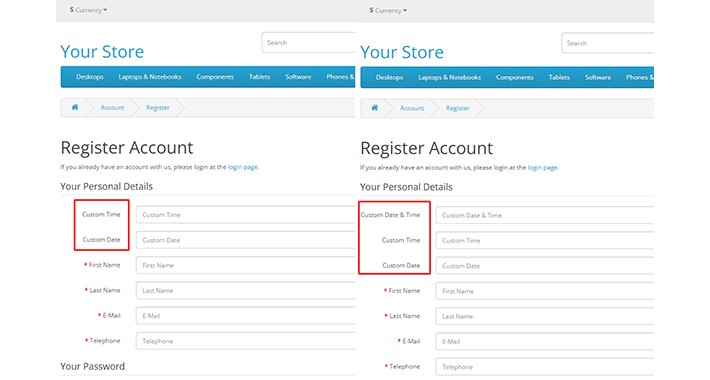Select Tablets menu in left page

click(x=259, y=77)
